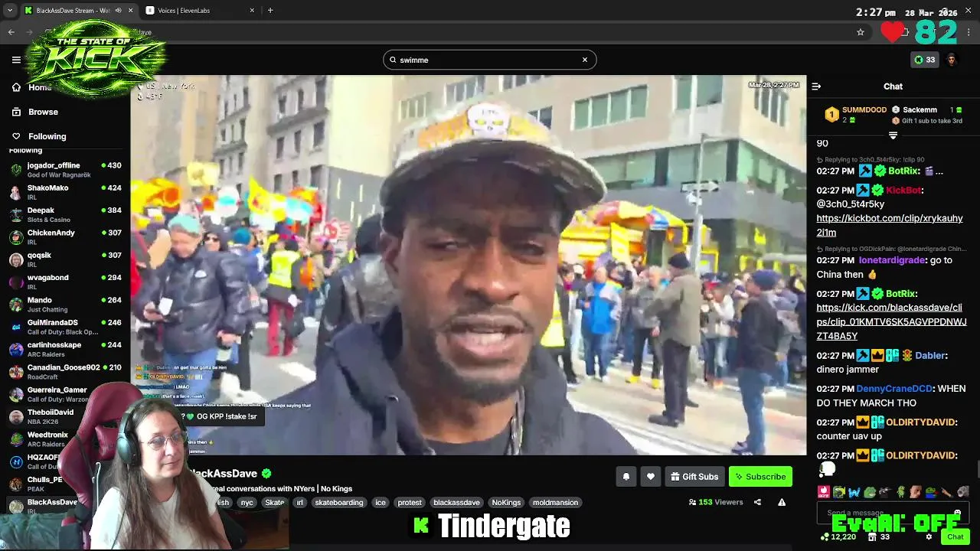Open the hamburger sidebar menu
Screen dimensions: 980x551
[16, 60]
